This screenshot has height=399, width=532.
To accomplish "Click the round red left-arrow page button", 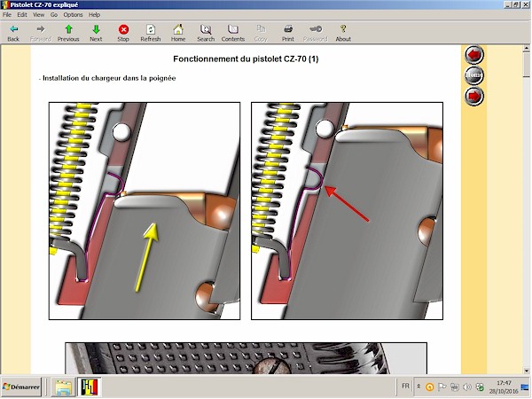I will click(474, 55).
